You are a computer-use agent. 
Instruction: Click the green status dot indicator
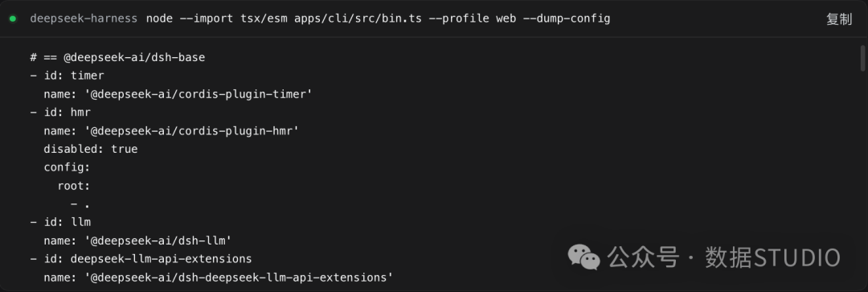point(12,19)
